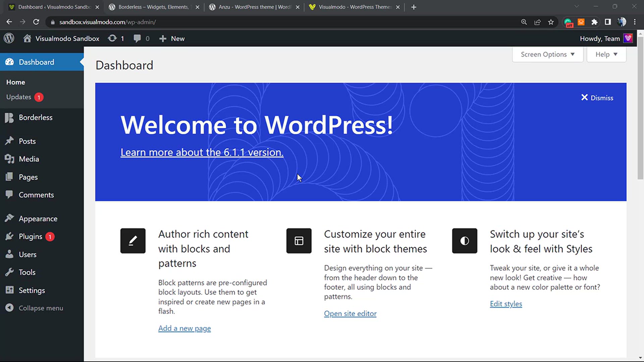This screenshot has width=644, height=362.
Task: Reload the page with browser refresh icon
Action: coord(36,22)
